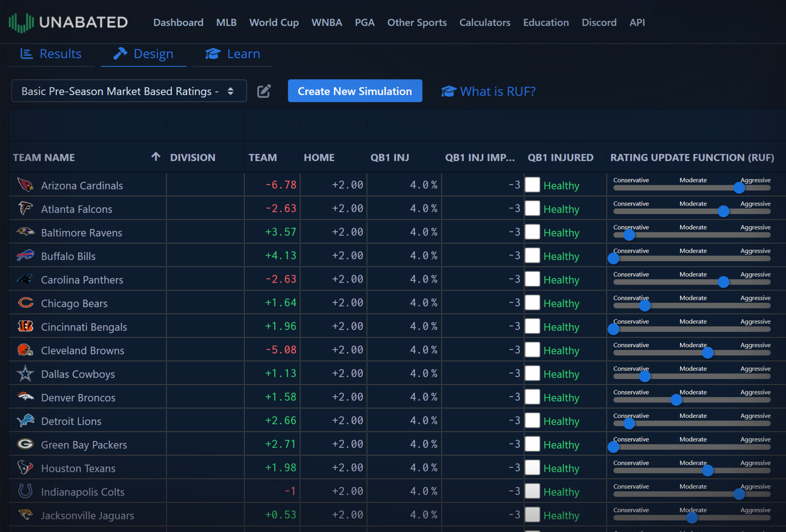This screenshot has height=532, width=786.
Task: Open the Discord link
Action: [599, 22]
